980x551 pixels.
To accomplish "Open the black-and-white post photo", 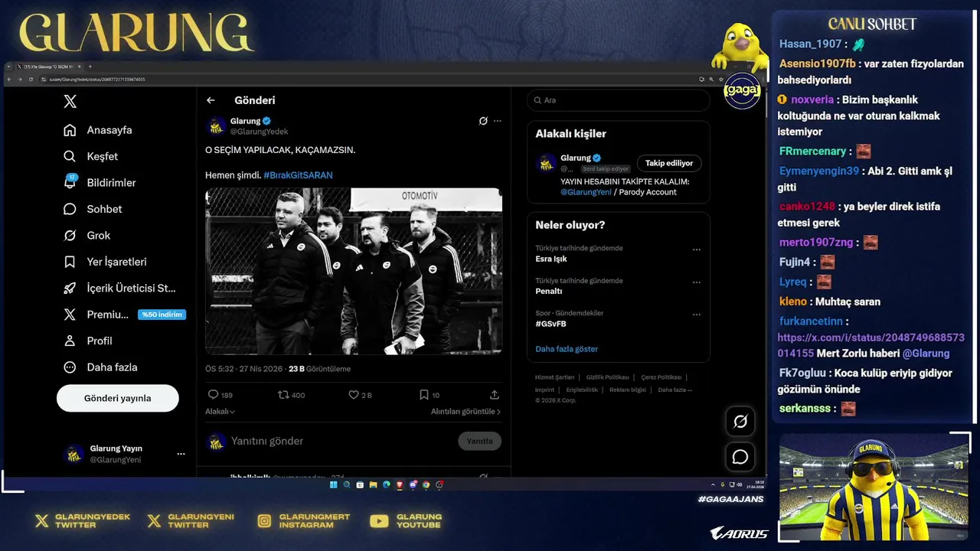I will (354, 272).
